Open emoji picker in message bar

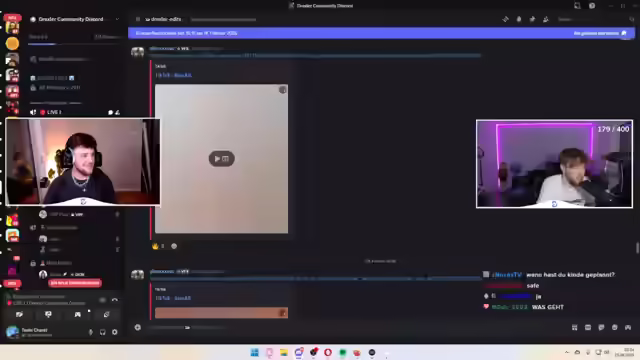click(x=614, y=327)
